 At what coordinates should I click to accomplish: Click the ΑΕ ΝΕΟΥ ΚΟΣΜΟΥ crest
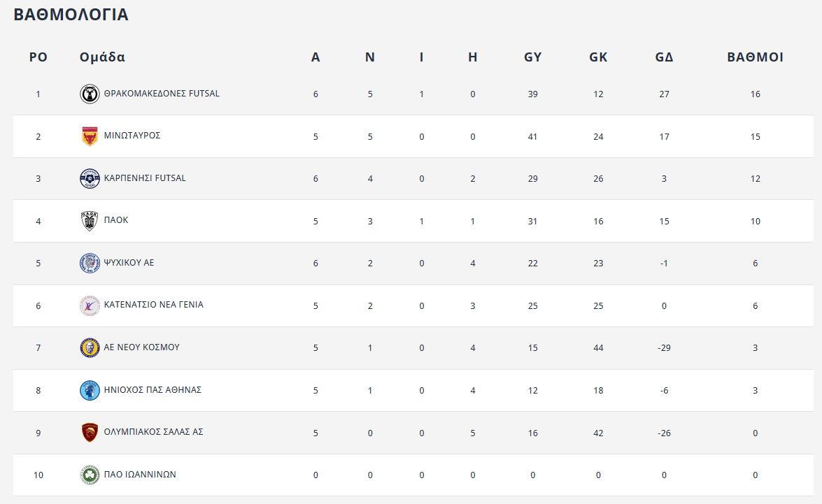(90, 348)
